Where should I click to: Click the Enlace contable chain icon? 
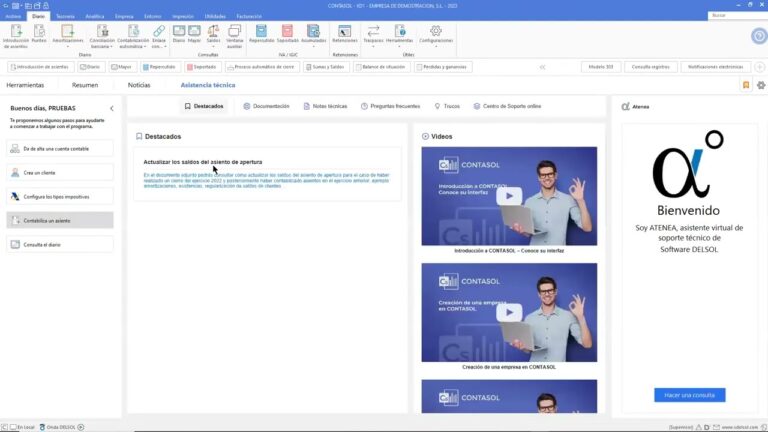[x=159, y=32]
